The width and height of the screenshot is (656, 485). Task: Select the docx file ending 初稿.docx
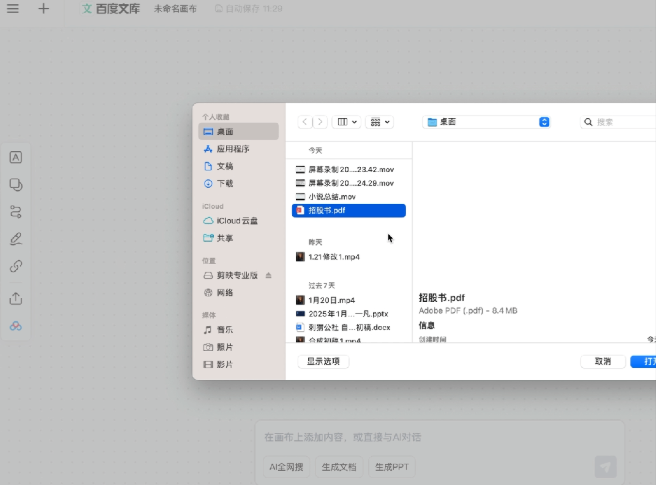coord(349,327)
